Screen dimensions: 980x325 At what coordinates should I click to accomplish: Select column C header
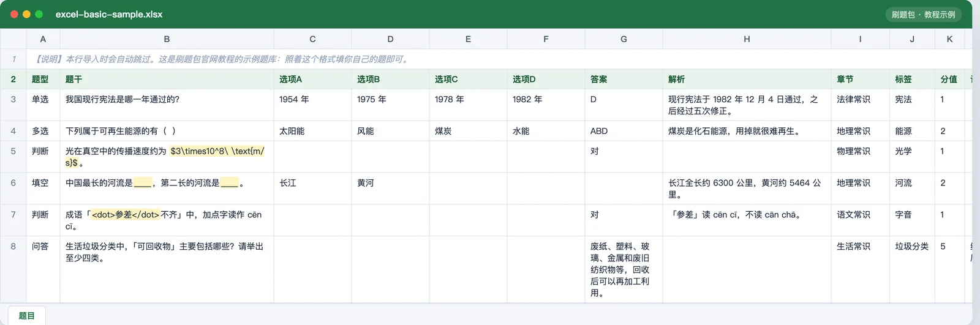tap(312, 39)
